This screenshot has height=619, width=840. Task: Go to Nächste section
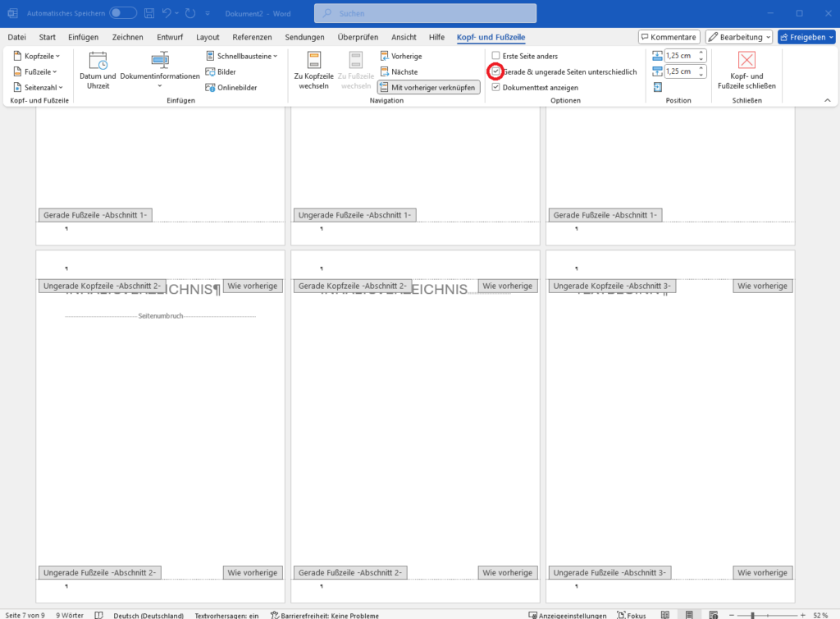tap(399, 71)
